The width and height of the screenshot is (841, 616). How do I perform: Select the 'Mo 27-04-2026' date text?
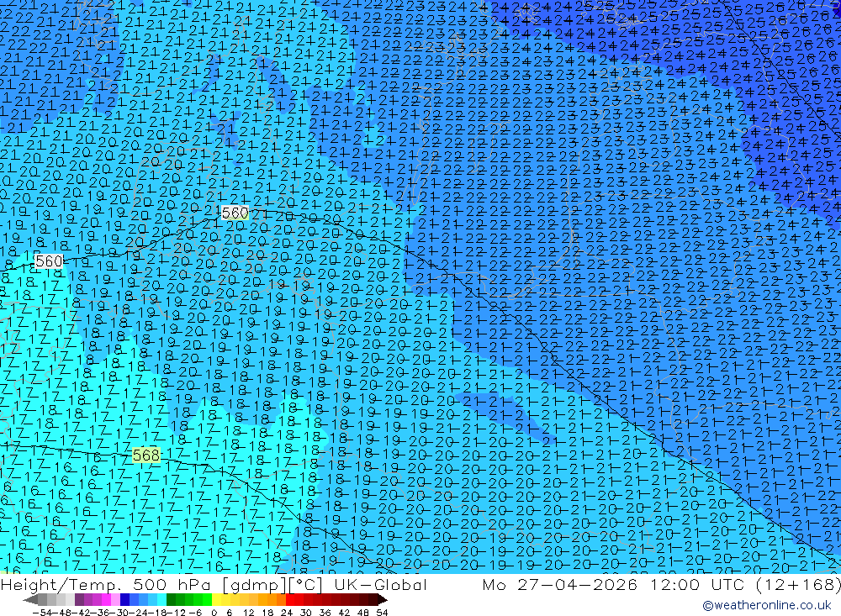(560, 585)
